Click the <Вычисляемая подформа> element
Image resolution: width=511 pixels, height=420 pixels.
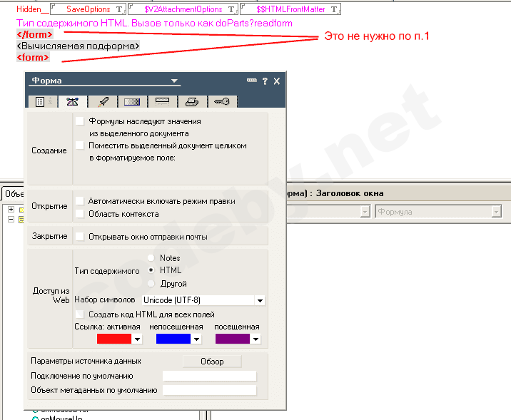(x=79, y=46)
